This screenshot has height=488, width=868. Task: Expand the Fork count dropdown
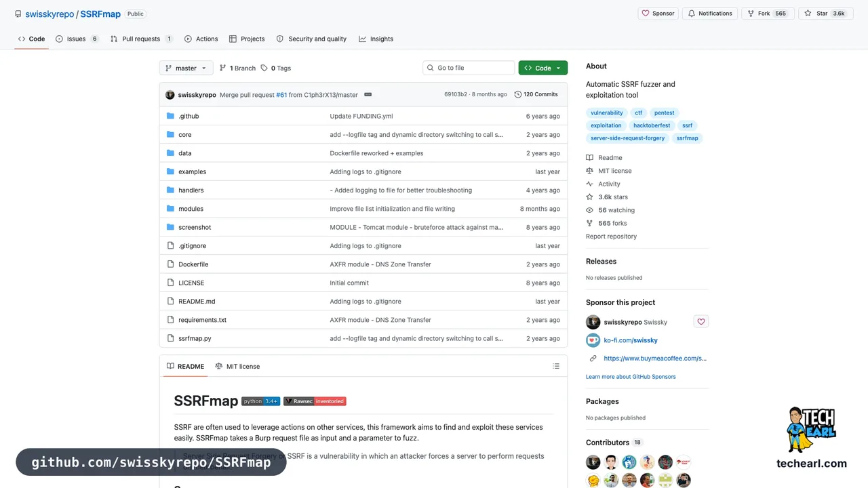768,14
